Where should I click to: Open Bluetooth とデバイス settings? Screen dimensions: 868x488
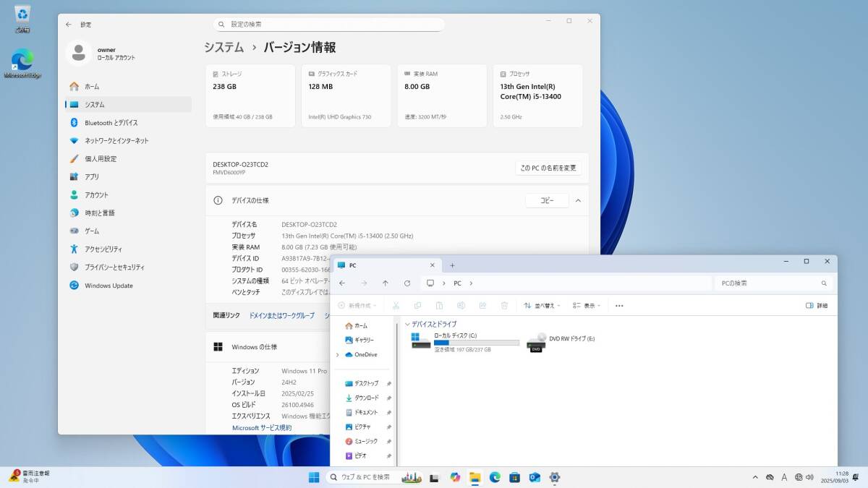(128, 122)
